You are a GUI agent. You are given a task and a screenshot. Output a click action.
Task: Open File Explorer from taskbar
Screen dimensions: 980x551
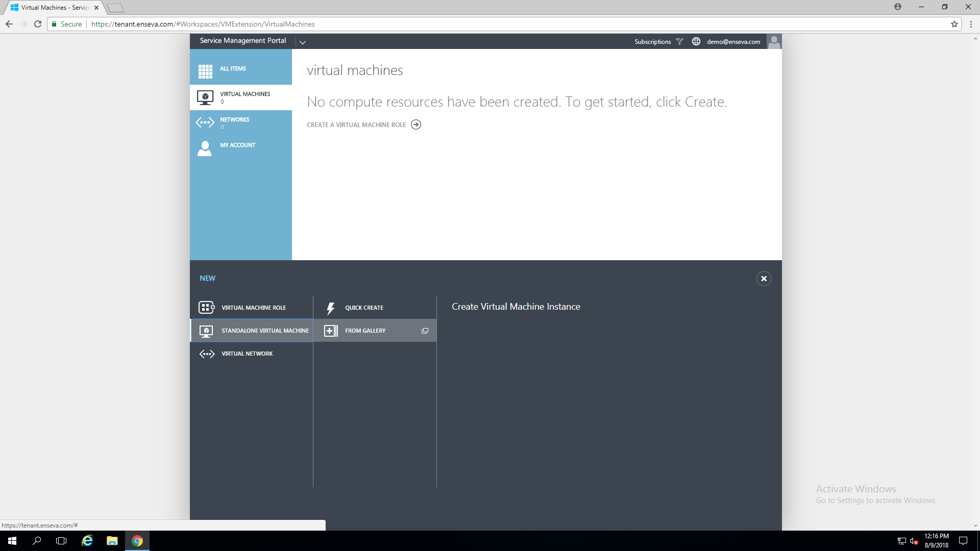pyautogui.click(x=112, y=541)
